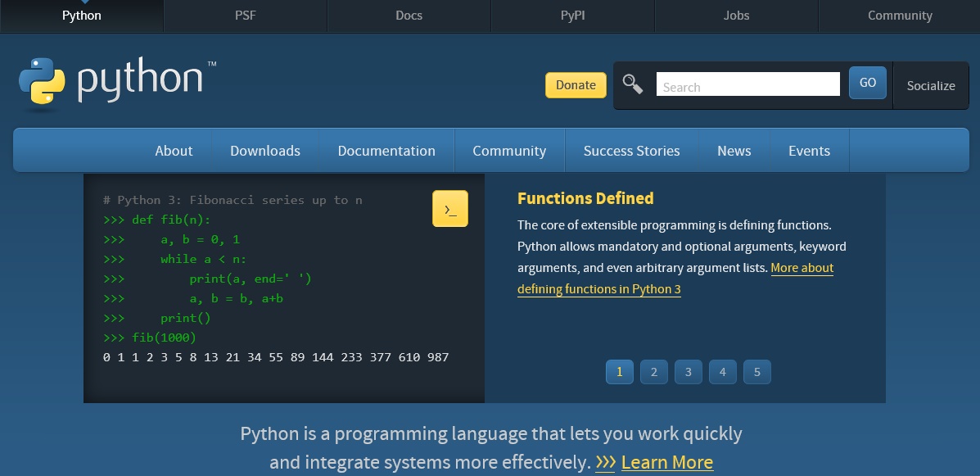The height and width of the screenshot is (476, 980).
Task: Switch to slide 4 in carousel pager
Action: point(722,372)
